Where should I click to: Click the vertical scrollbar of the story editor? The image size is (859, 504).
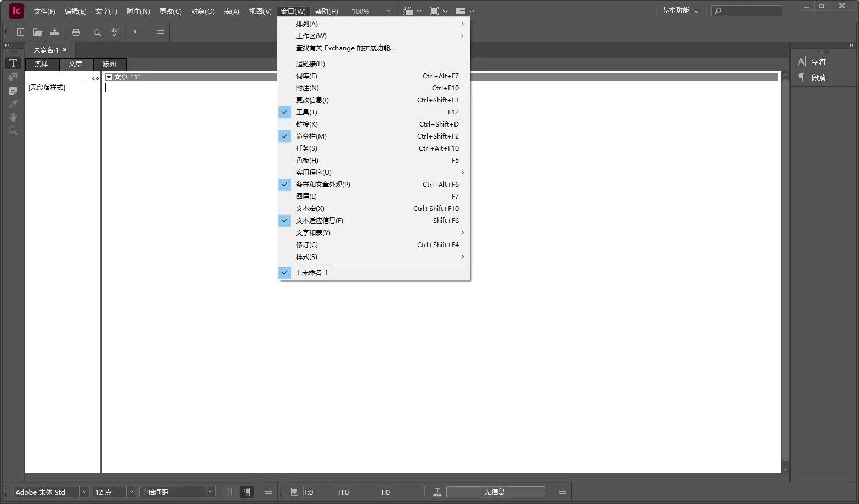coord(785,274)
